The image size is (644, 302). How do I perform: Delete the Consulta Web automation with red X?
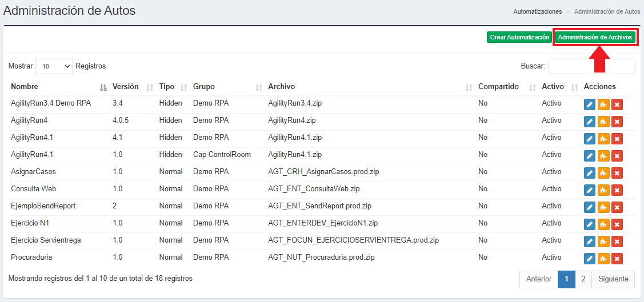point(617,190)
